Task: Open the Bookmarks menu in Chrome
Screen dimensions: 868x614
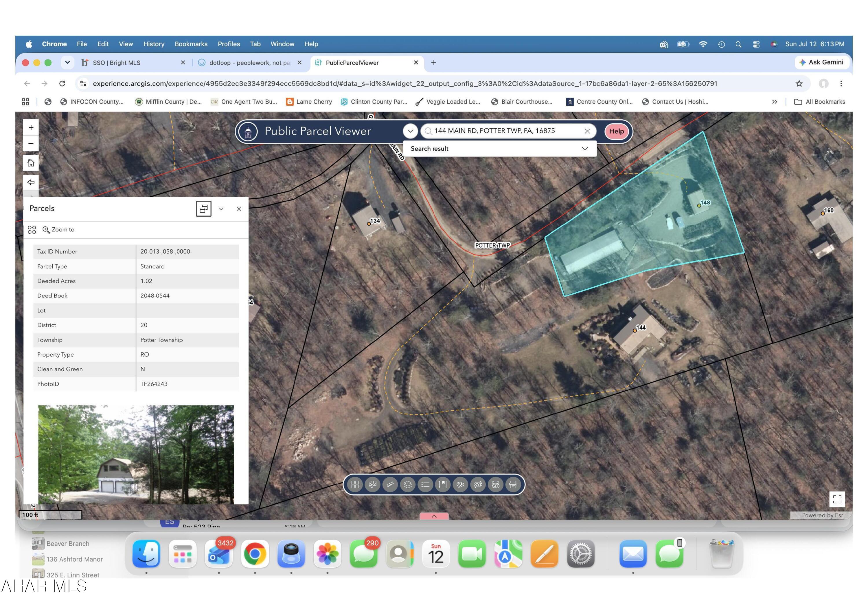Action: [x=191, y=44]
